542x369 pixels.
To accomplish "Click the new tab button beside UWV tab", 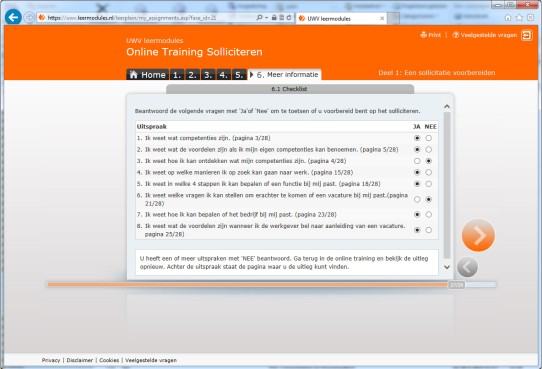I will 393,18.
